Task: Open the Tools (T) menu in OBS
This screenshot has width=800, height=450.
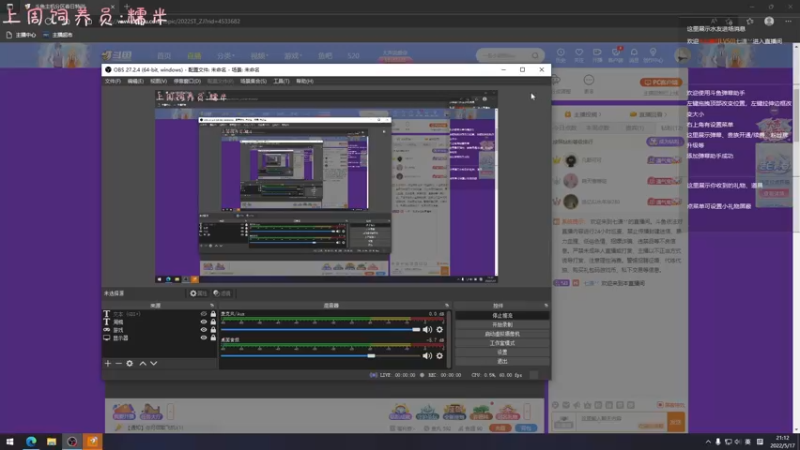Action: click(x=281, y=81)
